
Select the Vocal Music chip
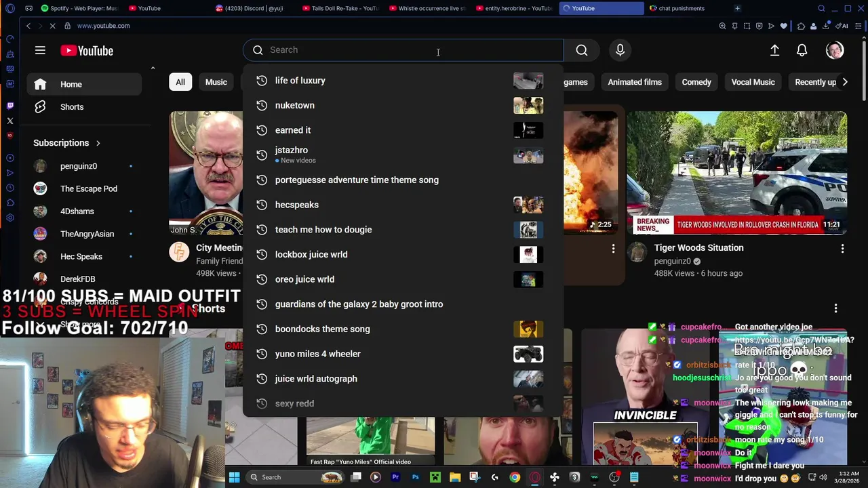click(753, 82)
